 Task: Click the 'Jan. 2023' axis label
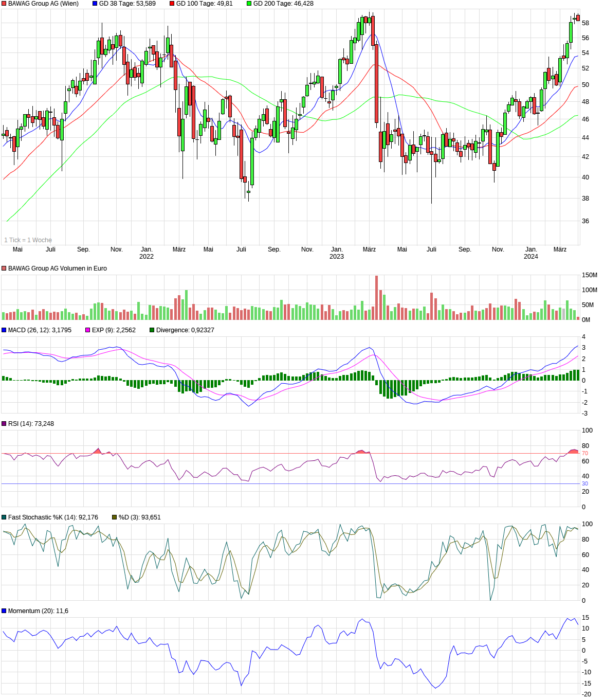[337, 253]
